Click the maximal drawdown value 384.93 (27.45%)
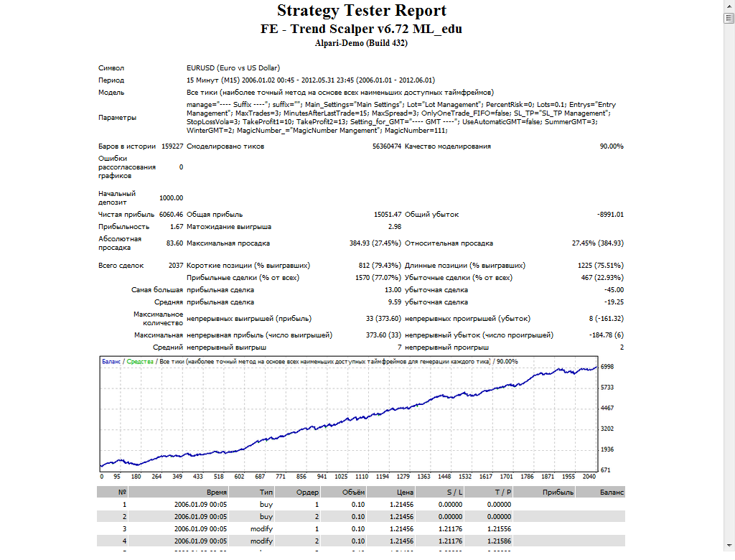The height and width of the screenshot is (560, 735). [x=375, y=243]
